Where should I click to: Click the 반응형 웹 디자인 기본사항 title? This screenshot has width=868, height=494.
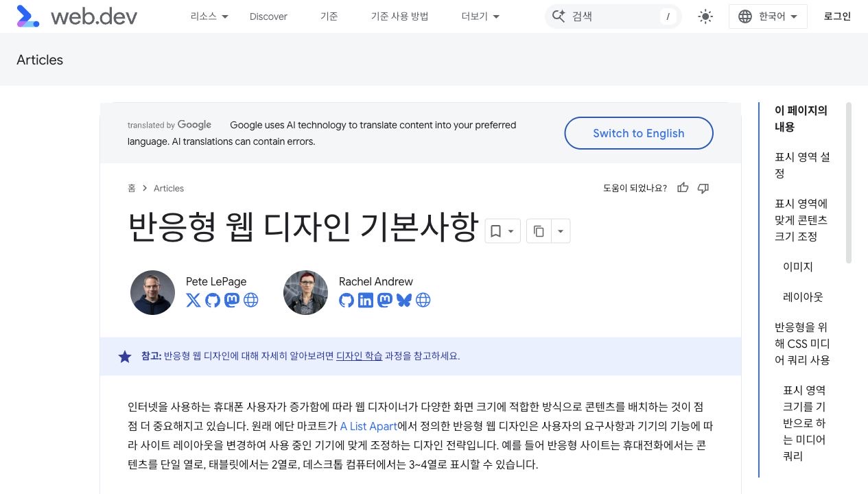[x=303, y=226]
